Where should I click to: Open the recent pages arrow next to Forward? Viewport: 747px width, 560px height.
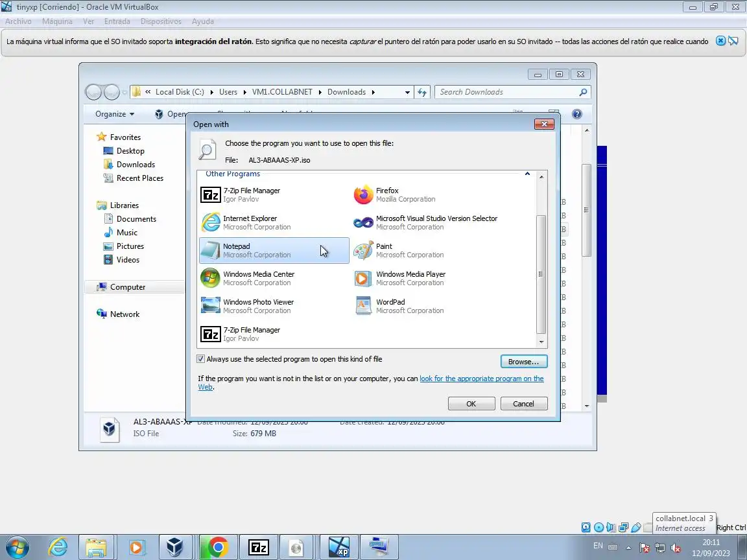click(x=124, y=93)
